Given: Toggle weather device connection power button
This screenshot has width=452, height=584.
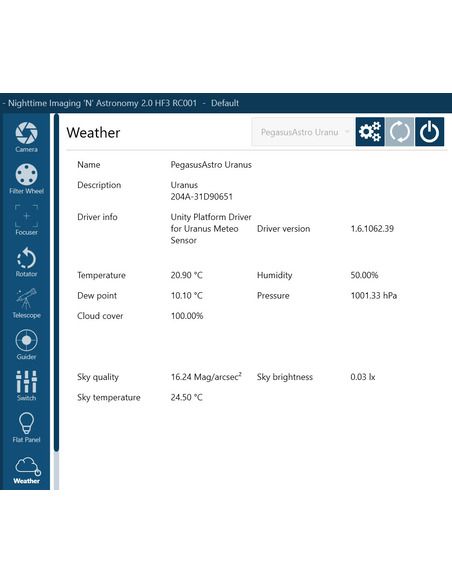Looking at the screenshot, I should [x=429, y=132].
